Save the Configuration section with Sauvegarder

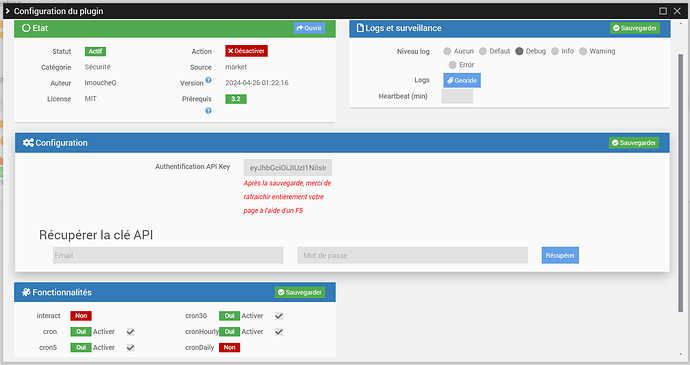pos(634,143)
